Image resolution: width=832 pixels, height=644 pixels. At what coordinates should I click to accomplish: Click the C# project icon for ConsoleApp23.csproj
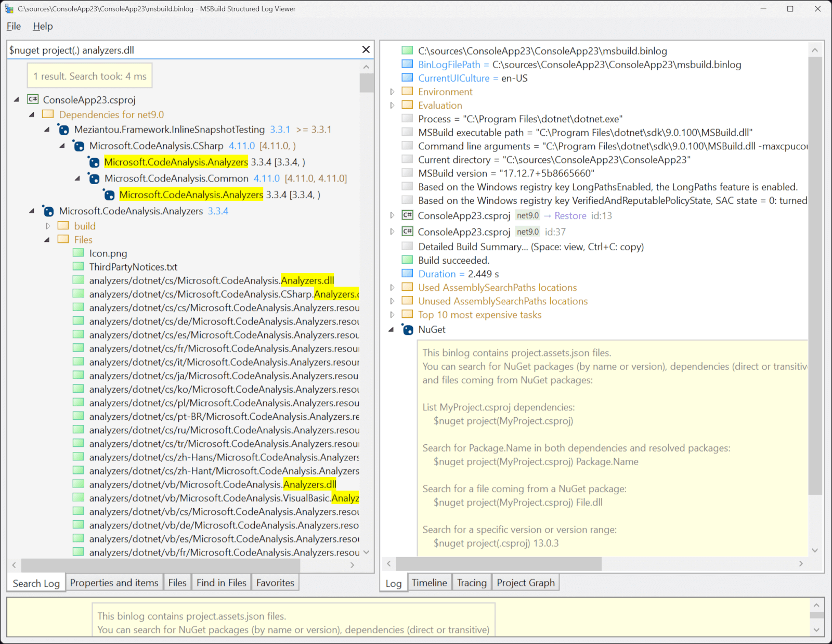click(x=33, y=99)
